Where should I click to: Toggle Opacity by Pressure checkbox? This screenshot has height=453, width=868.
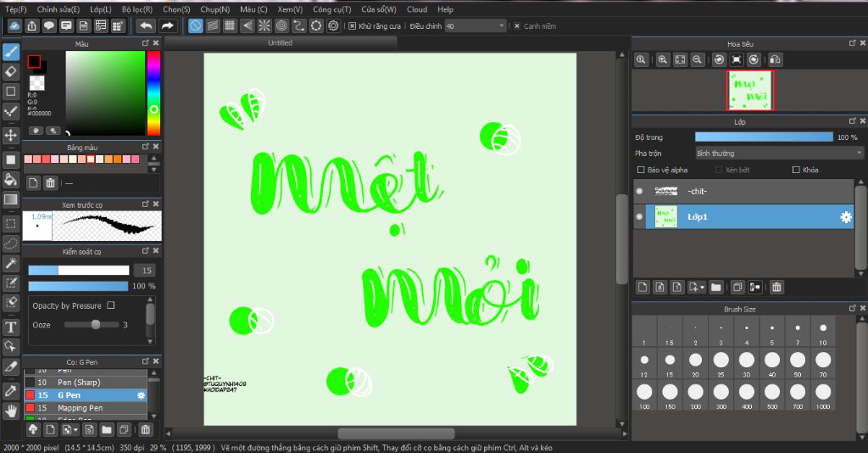(111, 305)
